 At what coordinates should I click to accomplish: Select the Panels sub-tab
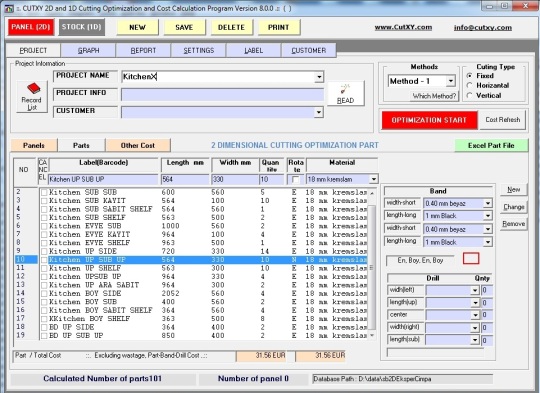[x=34, y=145]
